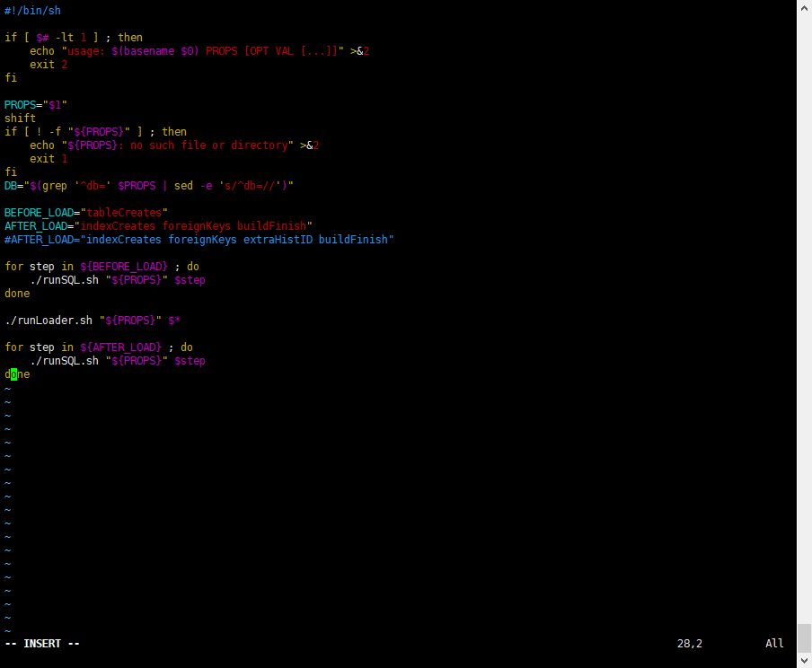Click 'no such file or directory' text
812x668 pixels.
click(x=208, y=145)
